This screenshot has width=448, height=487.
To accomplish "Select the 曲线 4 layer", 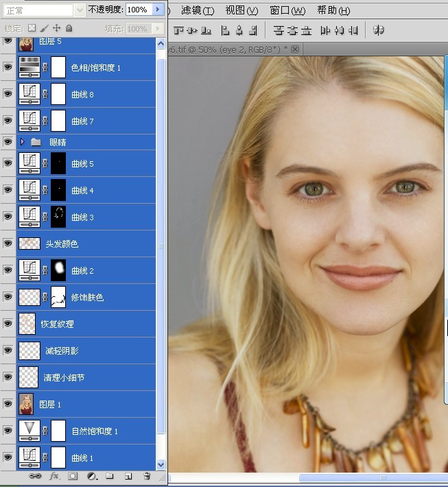I will 86,190.
